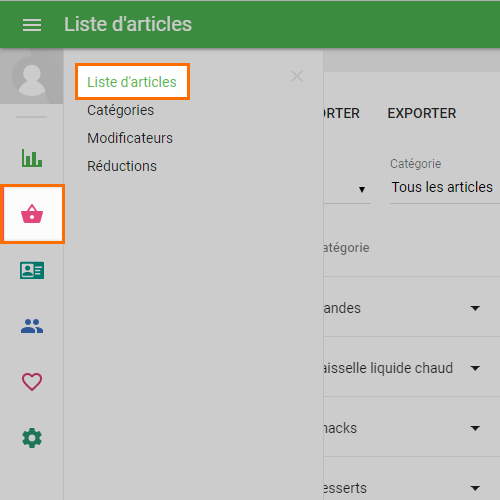Open Modificateurs menu entry
This screenshot has width=500, height=500.
point(130,138)
